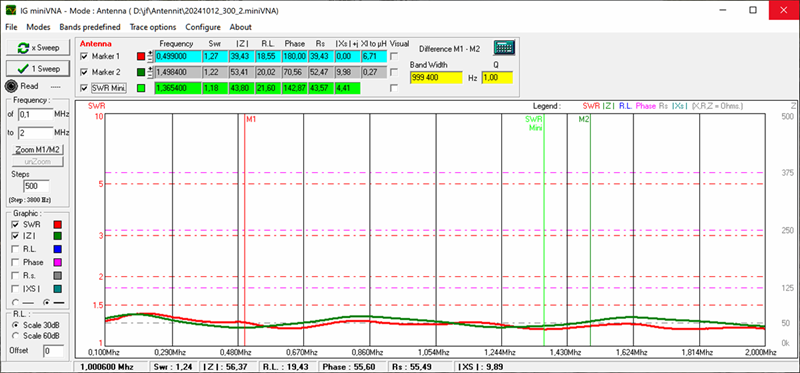The image size is (800, 373).
Task: Click the Read indicator icon
Action: pyautogui.click(x=12, y=86)
